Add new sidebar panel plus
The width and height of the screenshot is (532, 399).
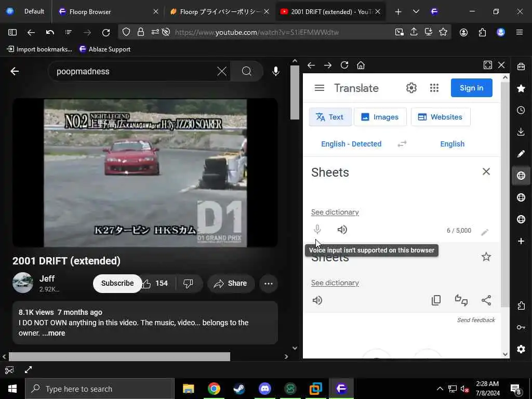(521, 241)
